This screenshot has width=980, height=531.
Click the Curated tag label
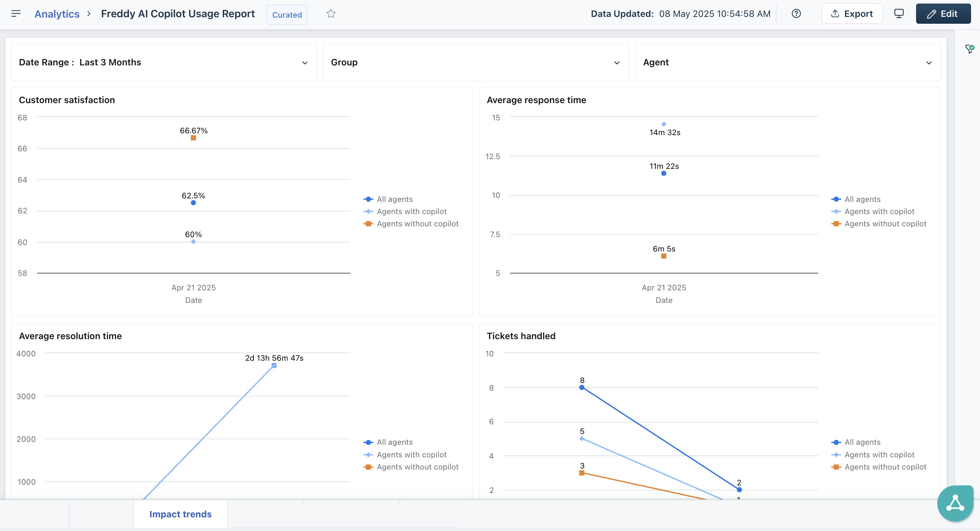click(x=287, y=15)
